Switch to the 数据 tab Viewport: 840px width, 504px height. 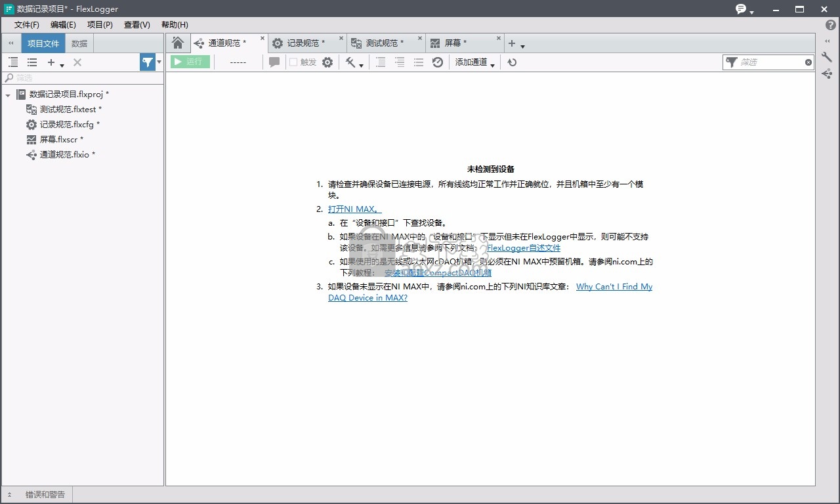pos(79,43)
